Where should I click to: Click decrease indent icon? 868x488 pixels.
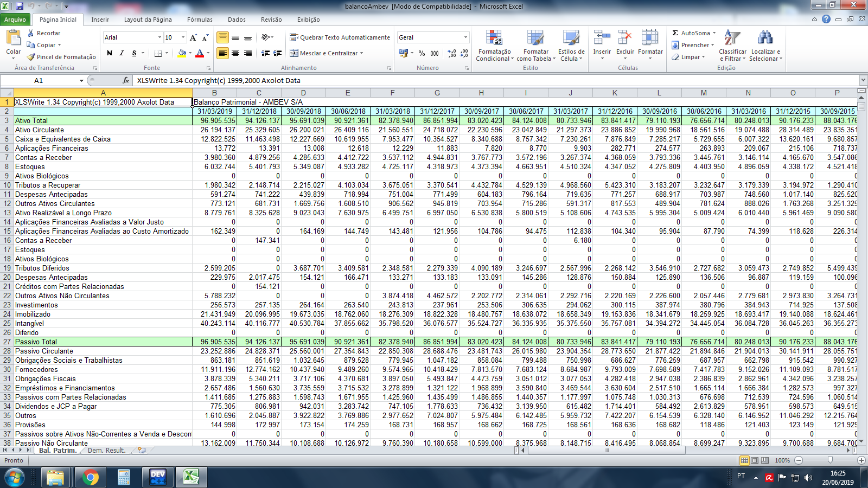click(x=265, y=53)
